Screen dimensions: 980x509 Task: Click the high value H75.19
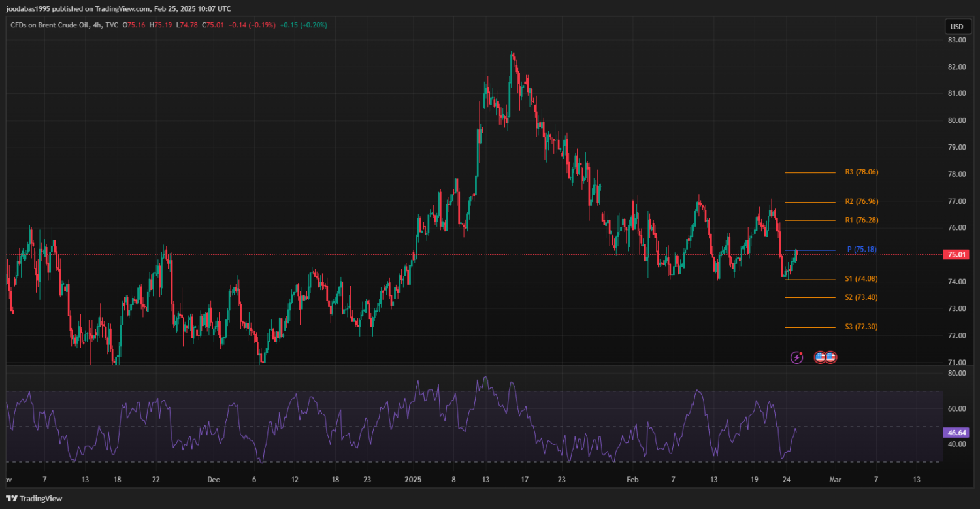161,25
